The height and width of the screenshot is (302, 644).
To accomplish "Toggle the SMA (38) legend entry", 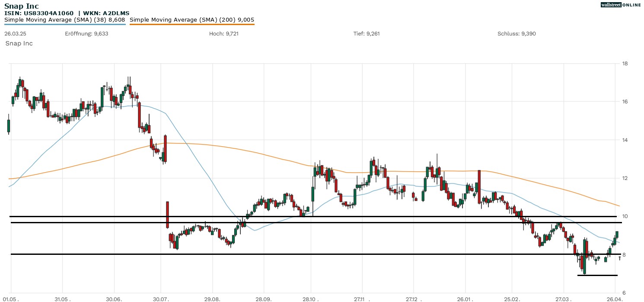I will [64, 19].
